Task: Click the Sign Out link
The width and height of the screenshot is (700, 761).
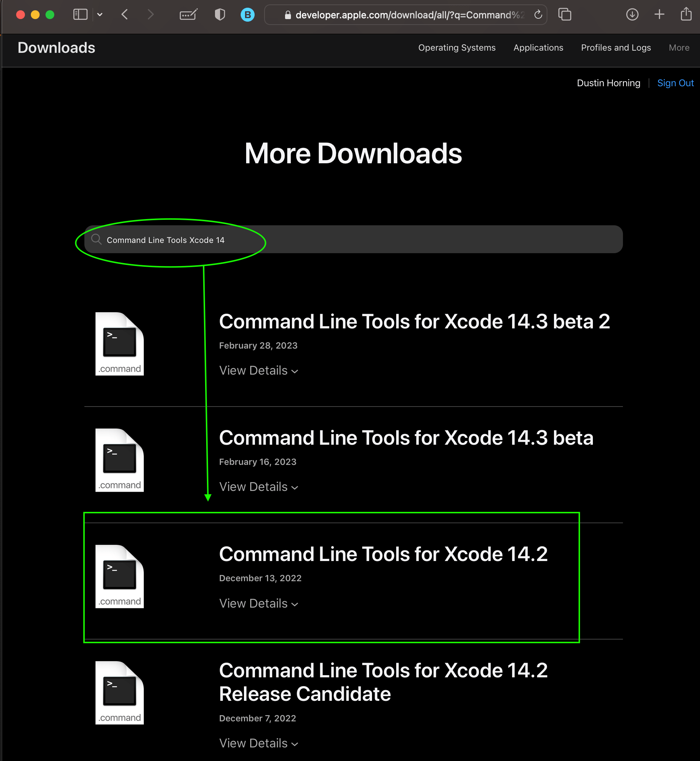Action: click(676, 83)
